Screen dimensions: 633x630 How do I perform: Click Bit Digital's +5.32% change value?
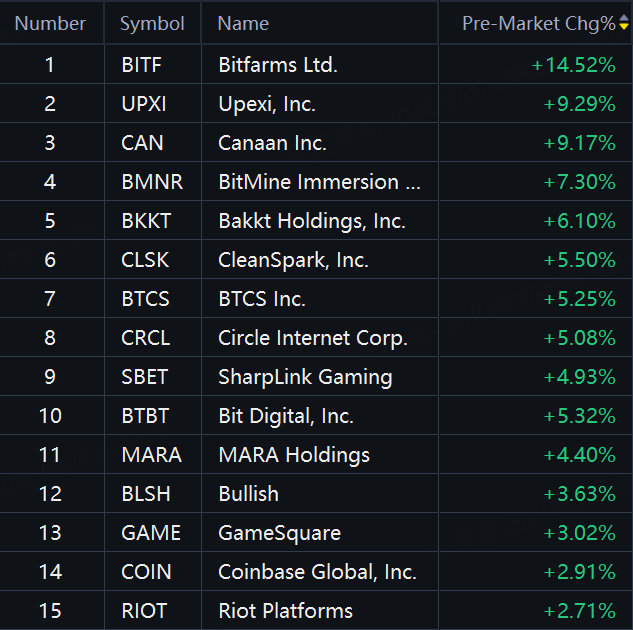pyautogui.click(x=579, y=416)
